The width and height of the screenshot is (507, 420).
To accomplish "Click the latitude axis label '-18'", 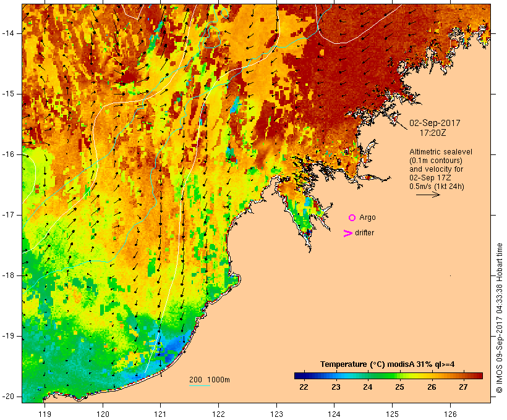I will pyautogui.click(x=8, y=275).
